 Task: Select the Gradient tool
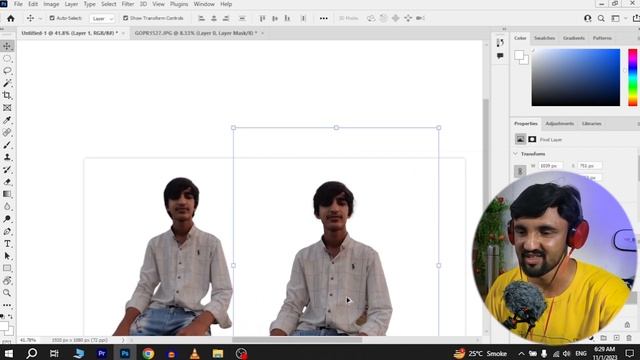[7, 194]
